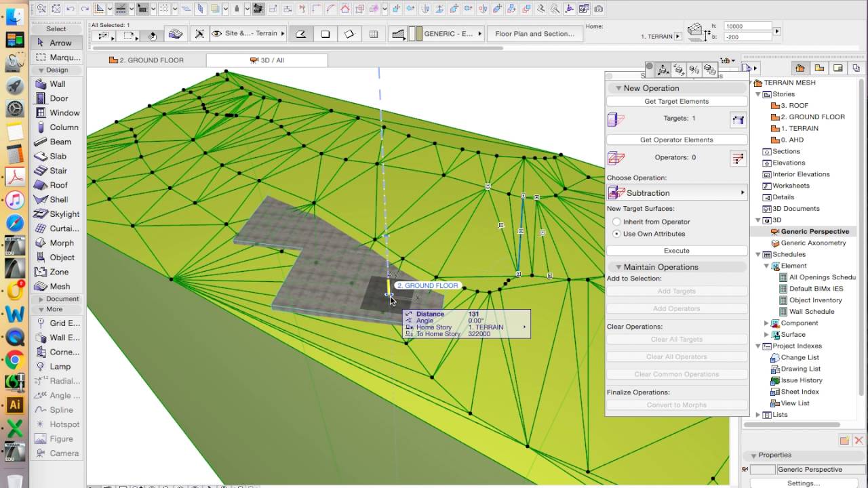Click the height value input field 10000
Viewport: 868px width, 488px height.
tap(748, 26)
